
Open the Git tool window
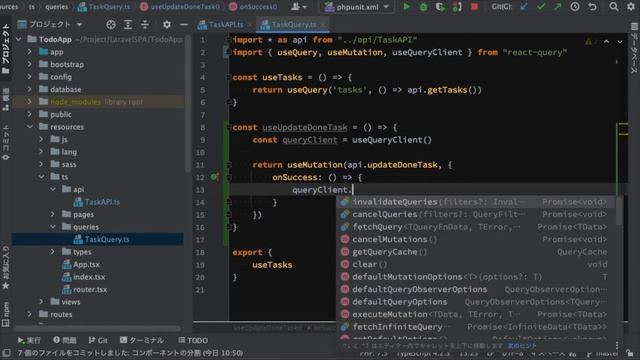point(98,340)
